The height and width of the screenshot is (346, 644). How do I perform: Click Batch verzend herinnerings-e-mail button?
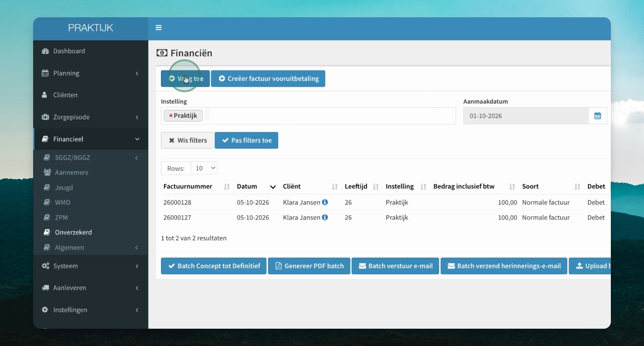point(504,266)
